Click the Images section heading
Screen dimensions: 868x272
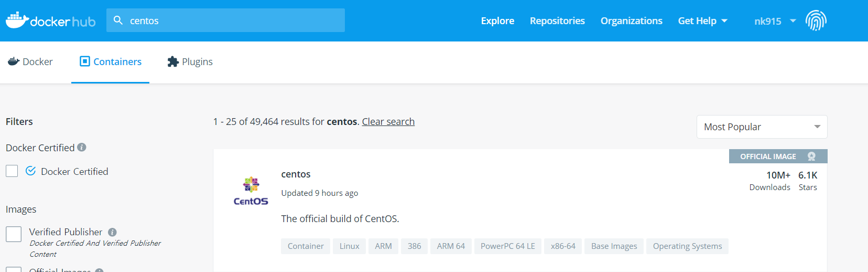pyautogui.click(x=21, y=210)
